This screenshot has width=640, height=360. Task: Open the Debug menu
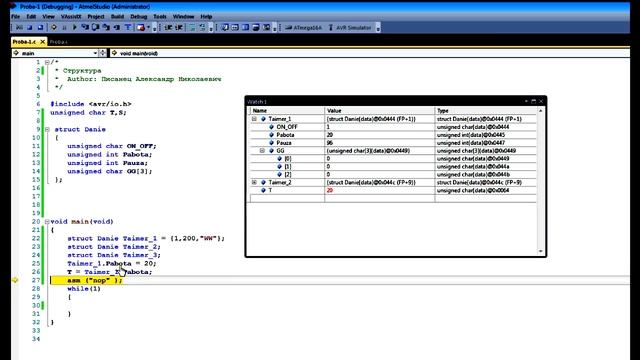pyautogui.click(x=138, y=17)
